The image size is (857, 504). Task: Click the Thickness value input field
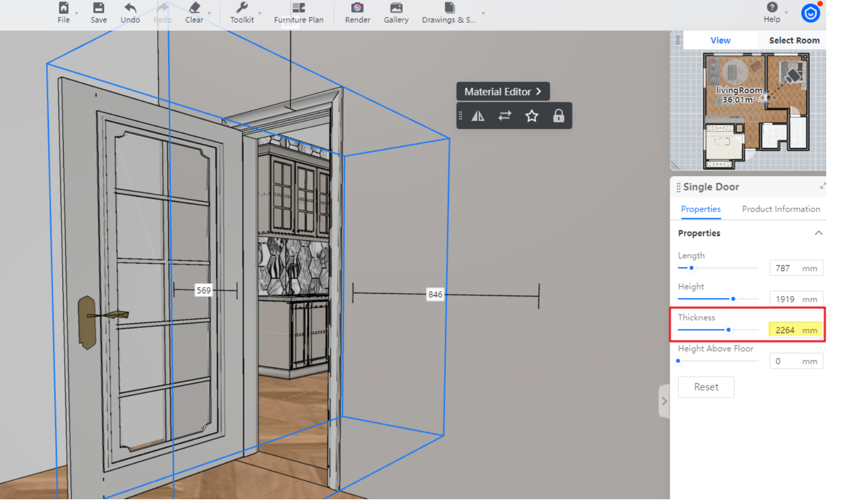[x=786, y=330]
